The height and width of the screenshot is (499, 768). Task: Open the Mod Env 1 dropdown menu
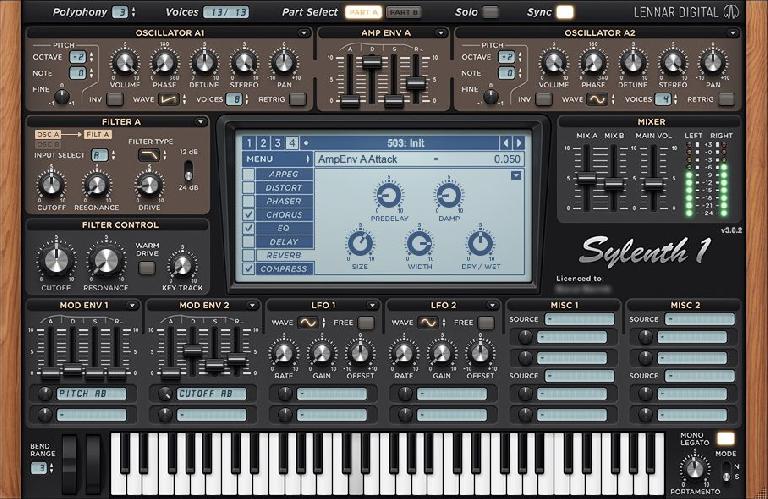(132, 305)
